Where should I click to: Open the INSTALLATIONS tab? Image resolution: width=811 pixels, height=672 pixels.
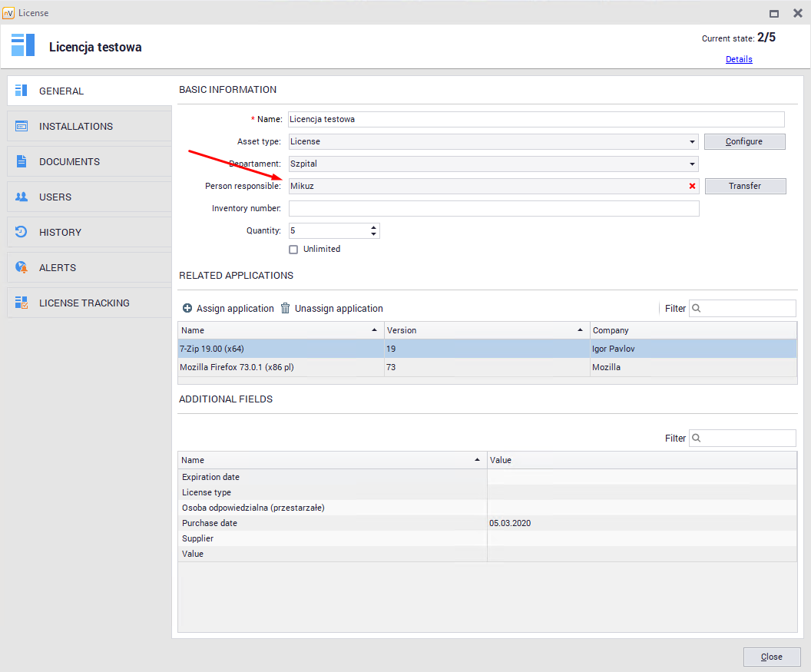coord(89,126)
